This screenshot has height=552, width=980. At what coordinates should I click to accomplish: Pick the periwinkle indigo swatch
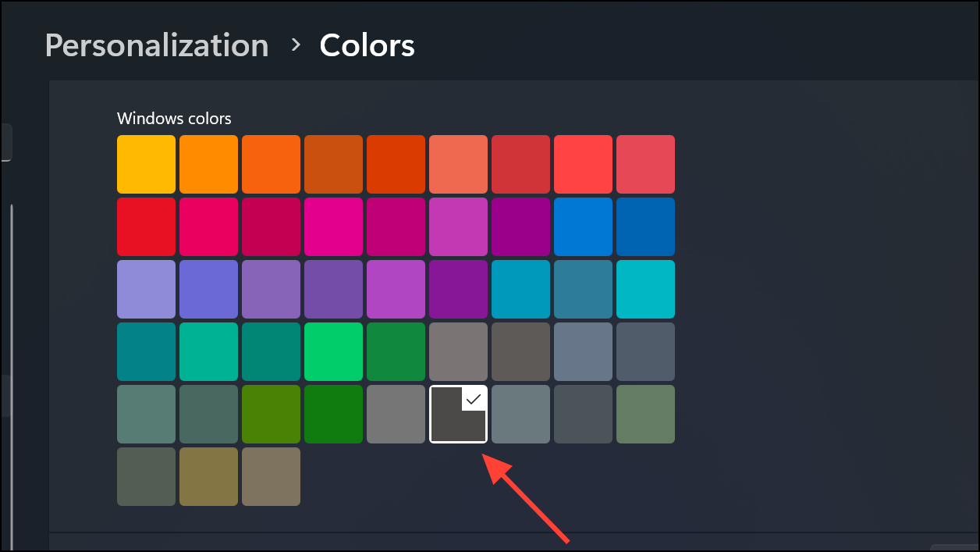pyautogui.click(x=208, y=289)
